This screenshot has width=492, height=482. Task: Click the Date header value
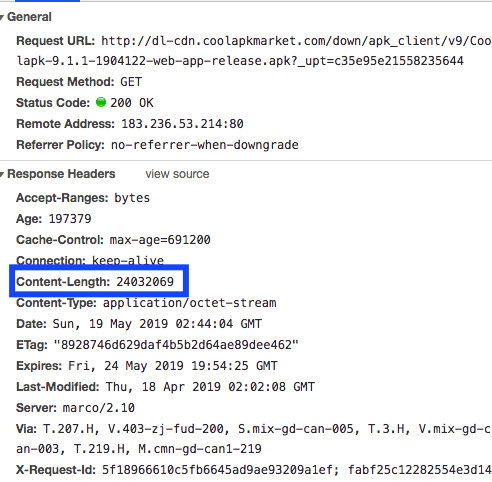(157, 324)
